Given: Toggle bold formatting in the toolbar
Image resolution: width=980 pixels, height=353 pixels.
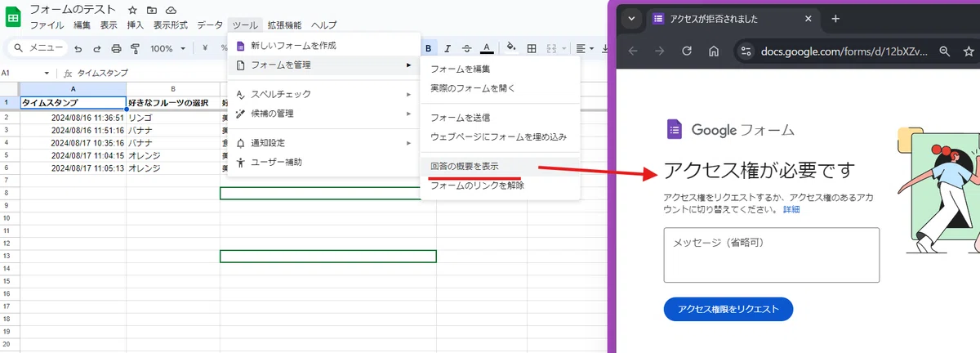Looking at the screenshot, I should coord(428,48).
